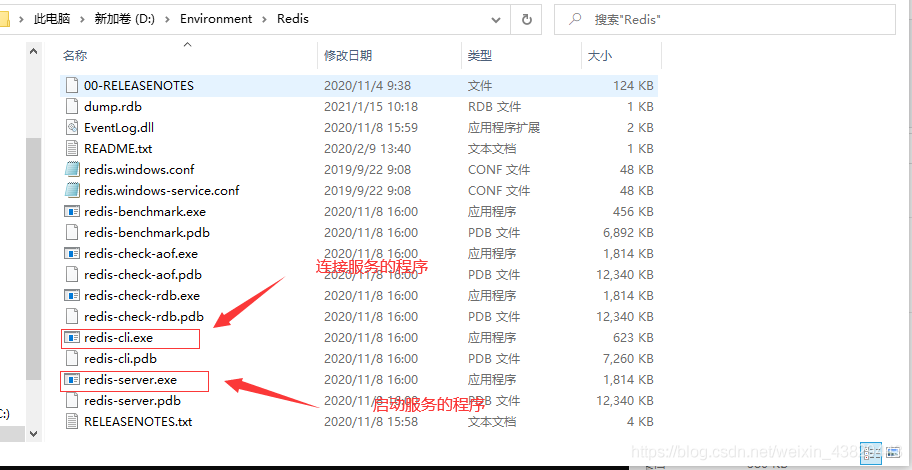912x470 pixels.
Task: Select the file named redis-server.exe
Action: coord(130,380)
